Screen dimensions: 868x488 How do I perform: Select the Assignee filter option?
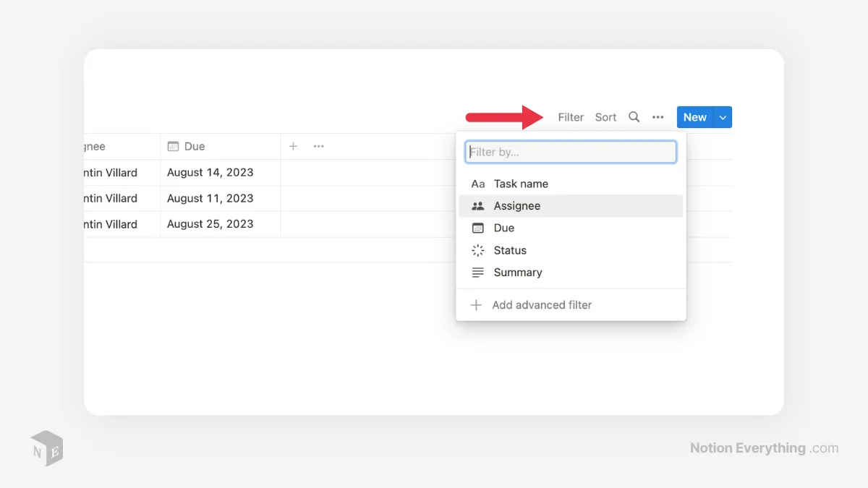click(x=516, y=206)
